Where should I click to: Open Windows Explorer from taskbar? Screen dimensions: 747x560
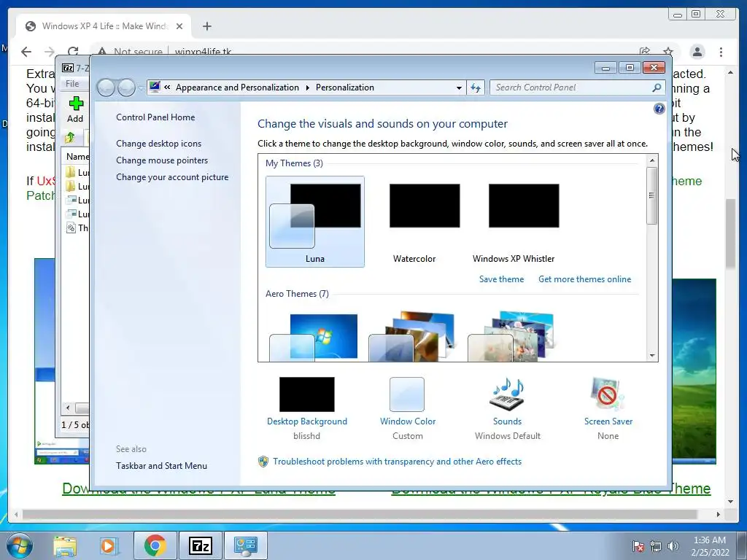(65, 545)
